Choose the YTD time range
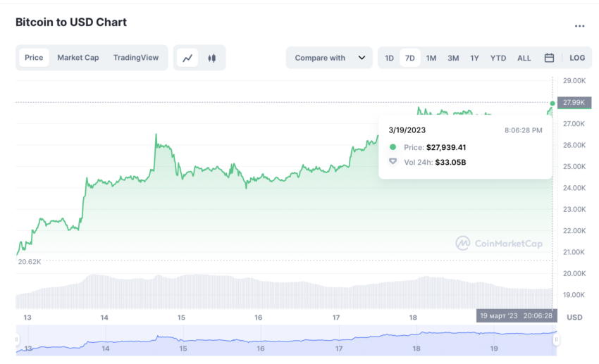 (x=498, y=58)
